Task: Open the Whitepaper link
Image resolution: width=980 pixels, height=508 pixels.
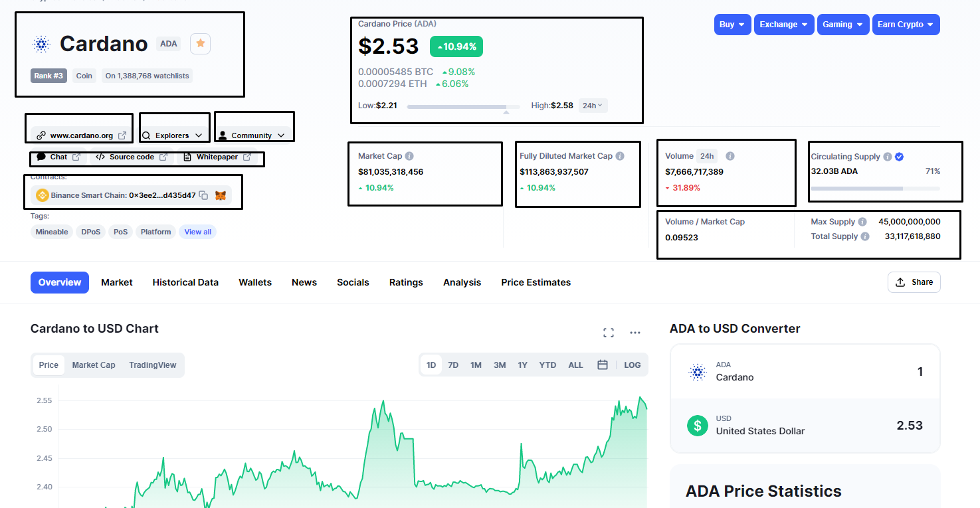Action: pyautogui.click(x=217, y=157)
